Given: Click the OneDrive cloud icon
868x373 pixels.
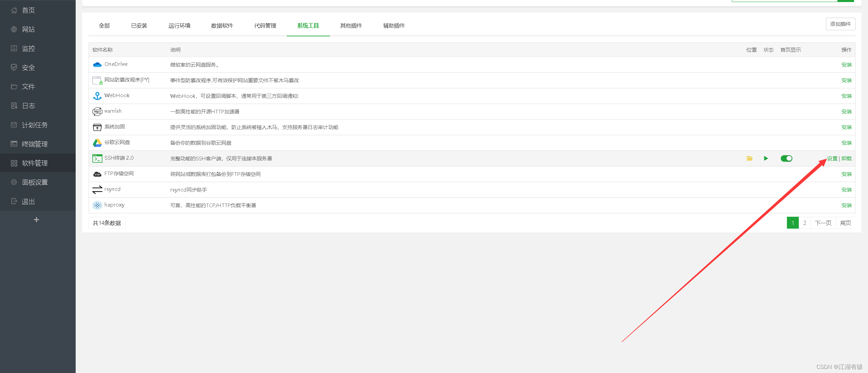Looking at the screenshot, I should (97, 65).
